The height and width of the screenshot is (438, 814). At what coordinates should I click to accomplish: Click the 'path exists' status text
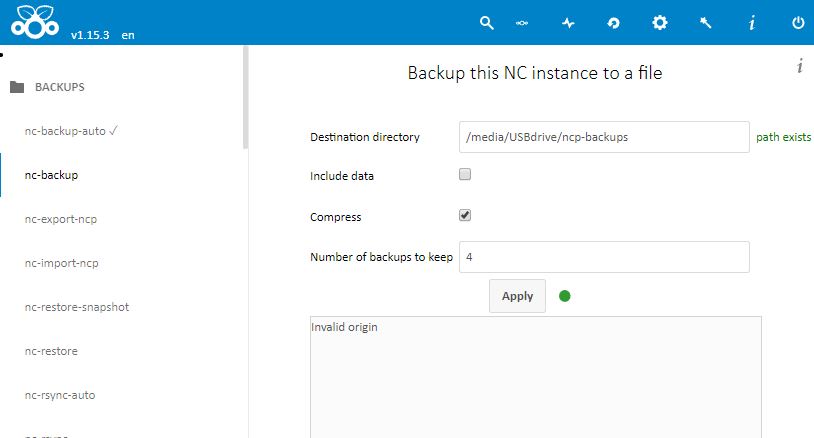point(783,137)
